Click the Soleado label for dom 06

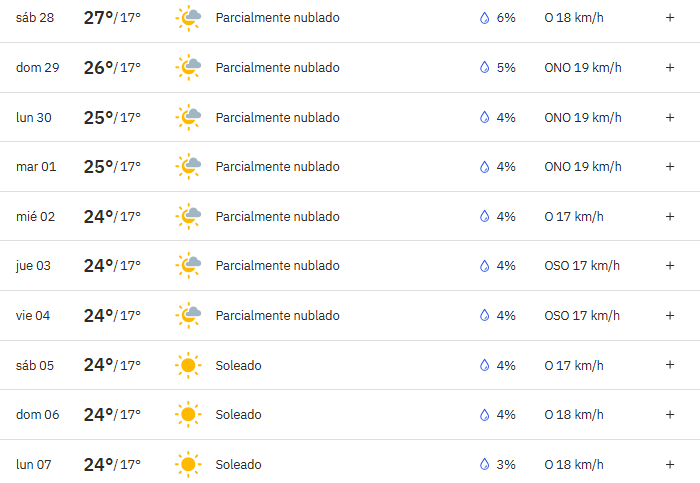pos(238,415)
